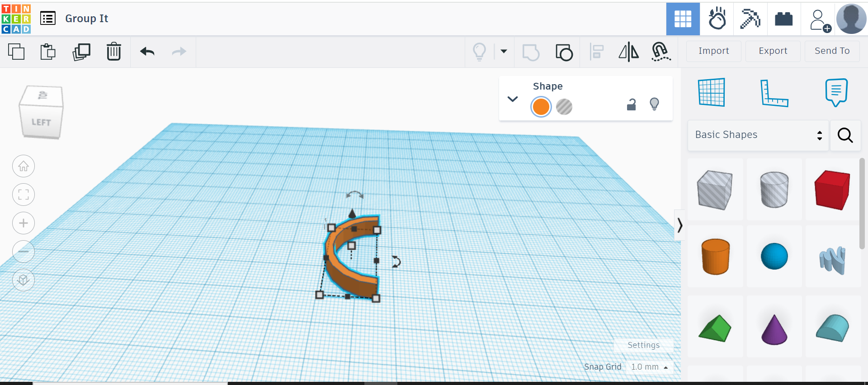Viewport: 868px width, 385px height.
Task: Click the Home view button
Action: click(24, 166)
